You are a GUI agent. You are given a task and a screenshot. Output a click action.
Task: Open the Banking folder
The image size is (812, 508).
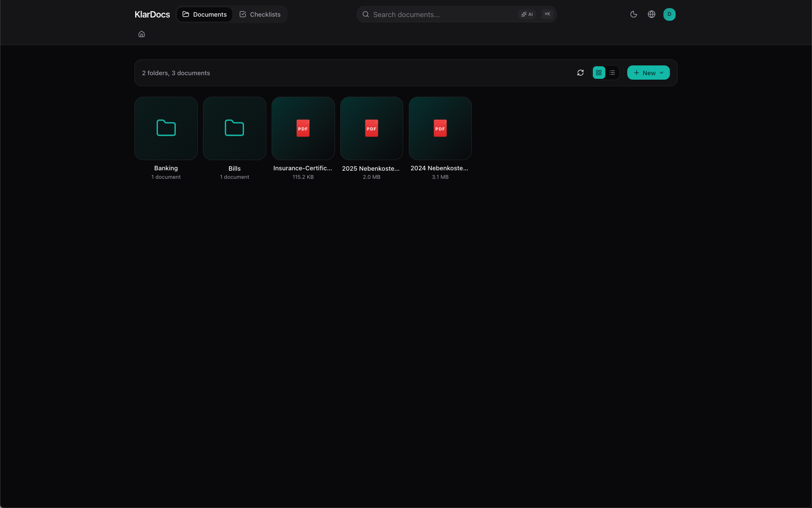click(166, 128)
